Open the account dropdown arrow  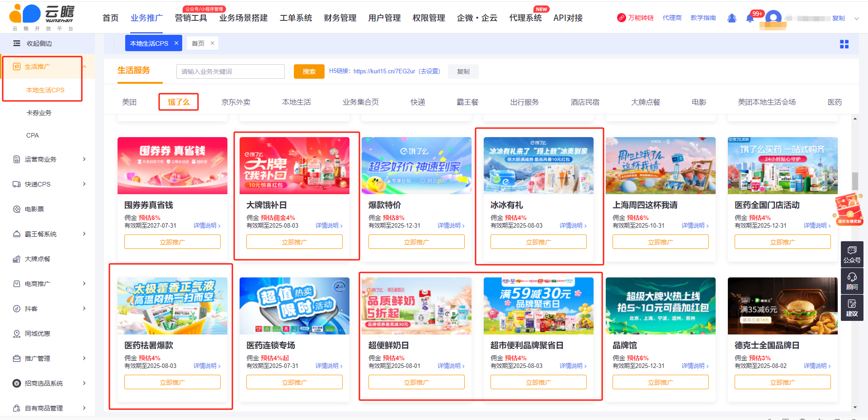(x=856, y=19)
